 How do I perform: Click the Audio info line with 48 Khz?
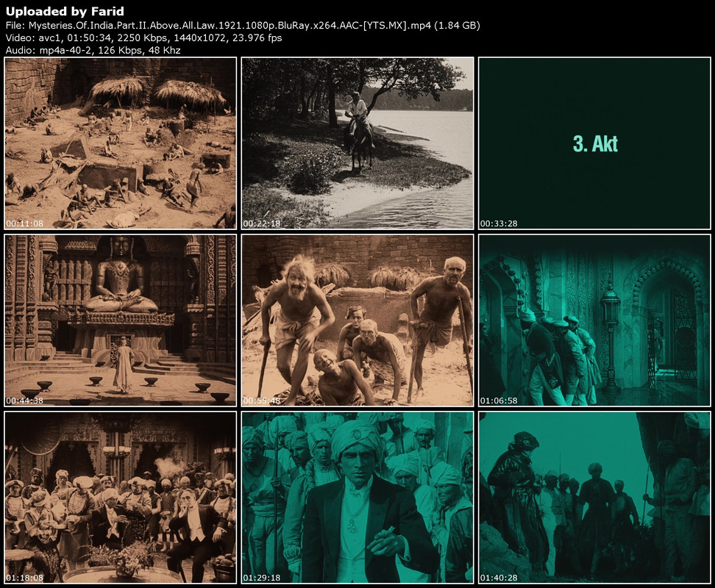(93, 50)
